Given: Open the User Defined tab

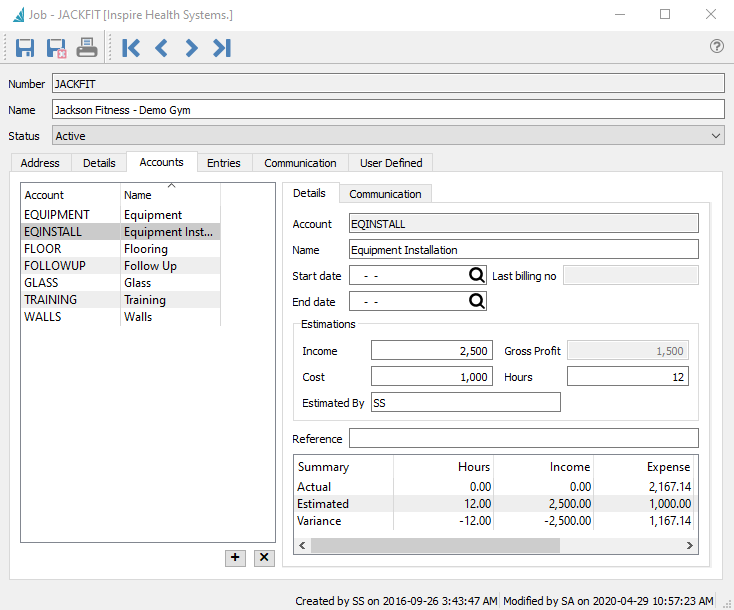Looking at the screenshot, I should pyautogui.click(x=391, y=163).
